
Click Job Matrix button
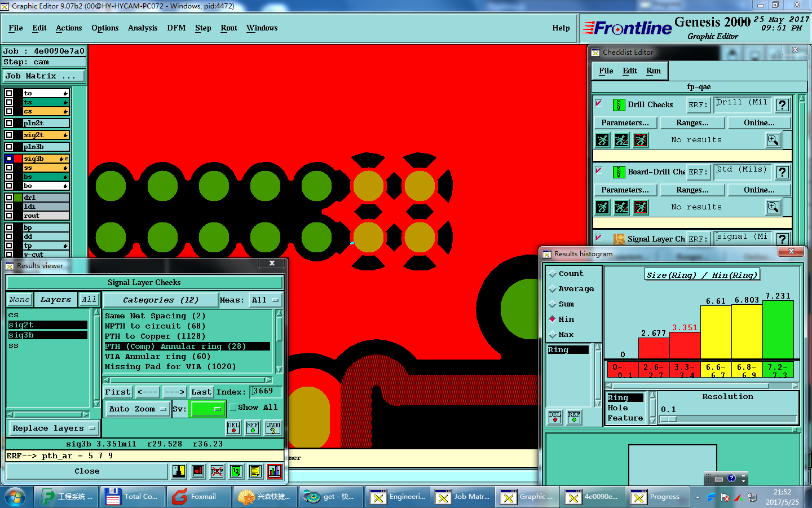click(x=45, y=76)
